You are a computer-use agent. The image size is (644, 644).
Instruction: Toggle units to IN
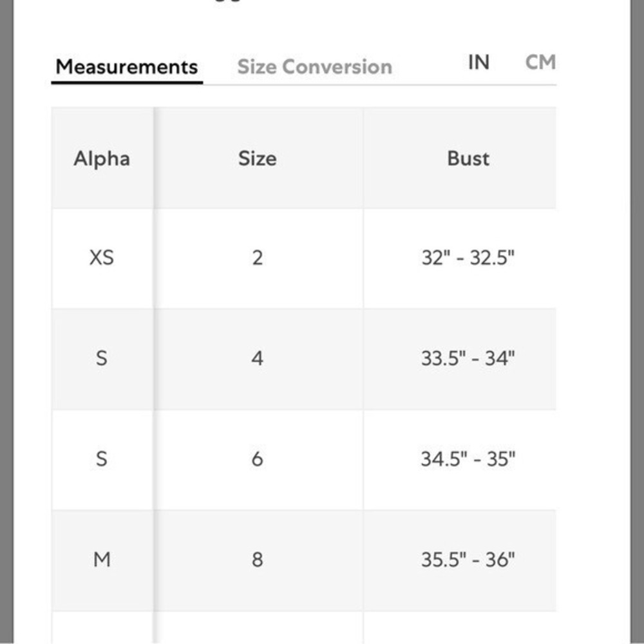[479, 62]
